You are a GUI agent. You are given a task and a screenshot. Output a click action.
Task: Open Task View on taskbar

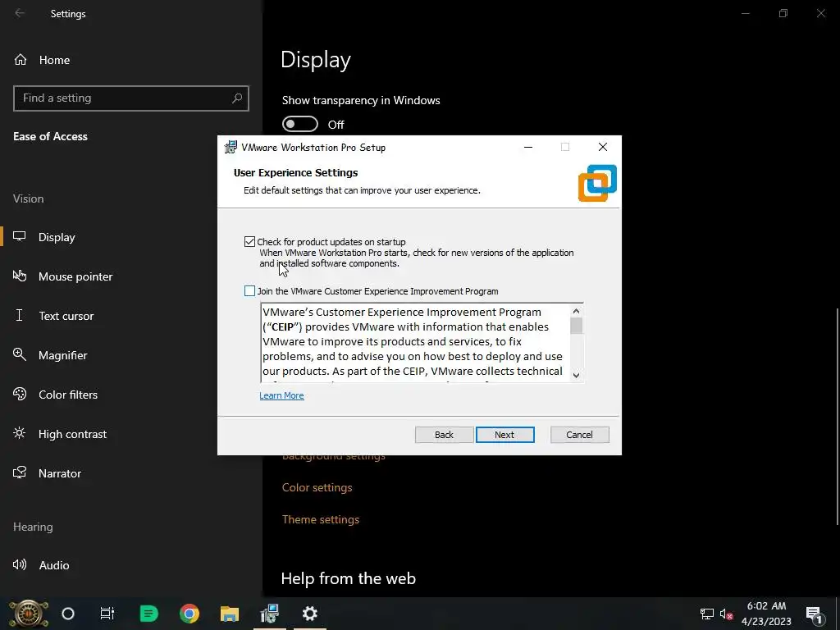coord(107,614)
